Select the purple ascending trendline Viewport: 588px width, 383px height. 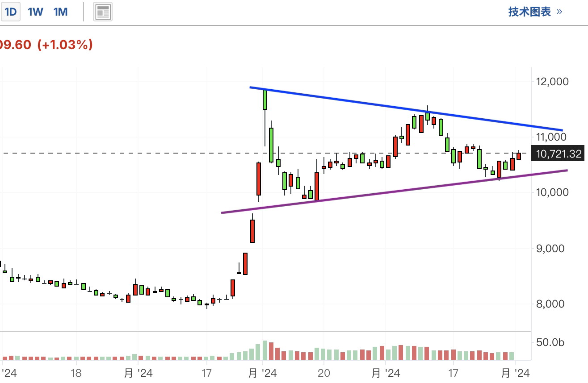[x=395, y=191]
